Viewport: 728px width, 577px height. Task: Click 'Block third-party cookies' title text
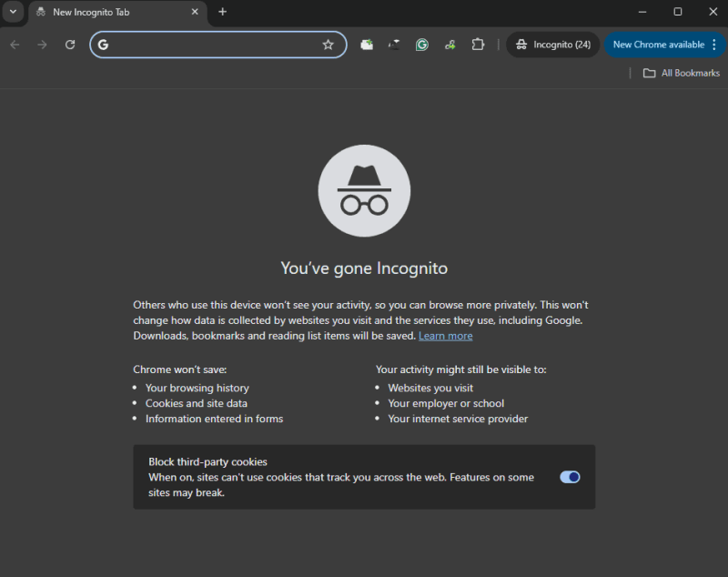pos(207,461)
